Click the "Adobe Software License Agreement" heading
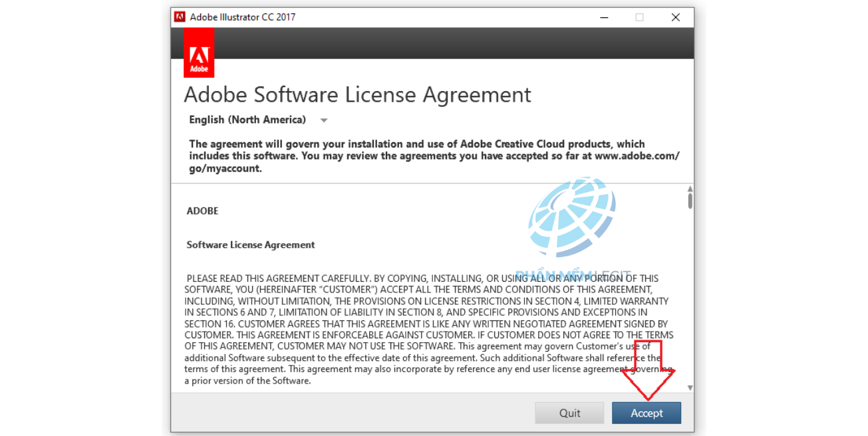 point(357,95)
